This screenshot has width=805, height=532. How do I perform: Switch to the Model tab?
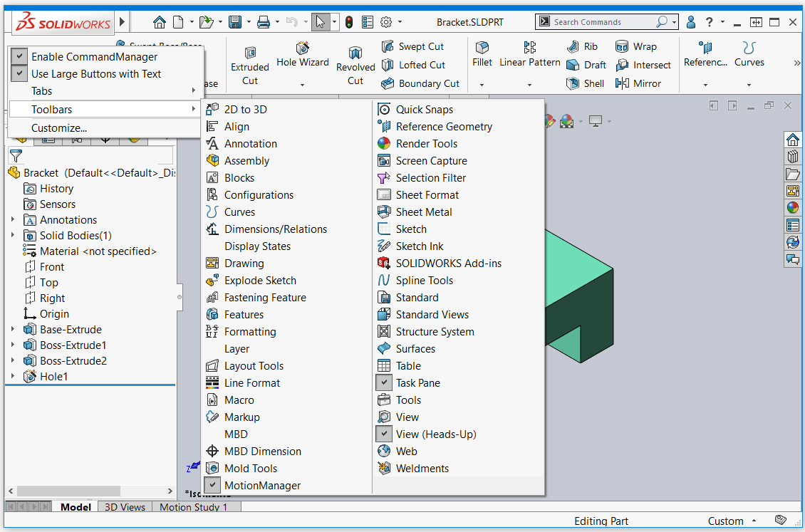pos(76,507)
